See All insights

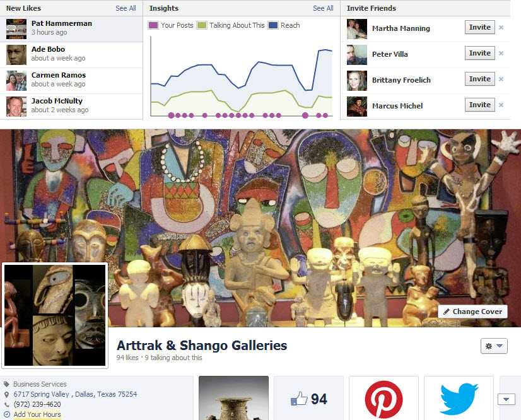tap(323, 8)
